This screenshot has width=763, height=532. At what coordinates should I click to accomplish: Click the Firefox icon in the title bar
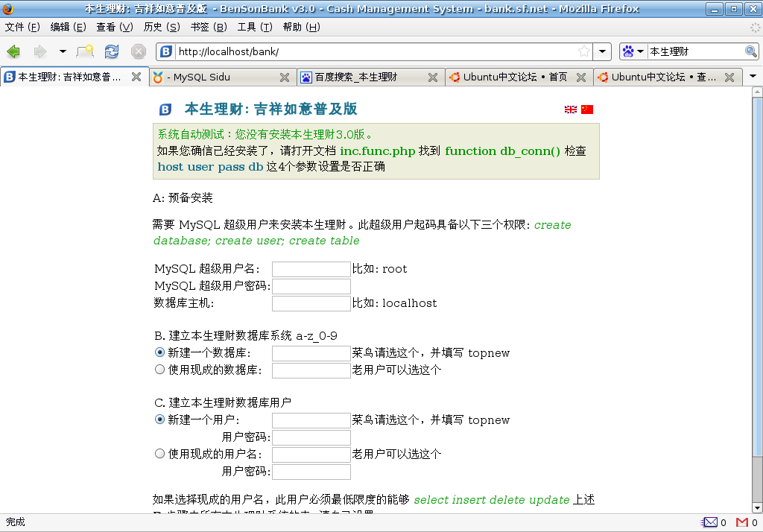(8, 8)
